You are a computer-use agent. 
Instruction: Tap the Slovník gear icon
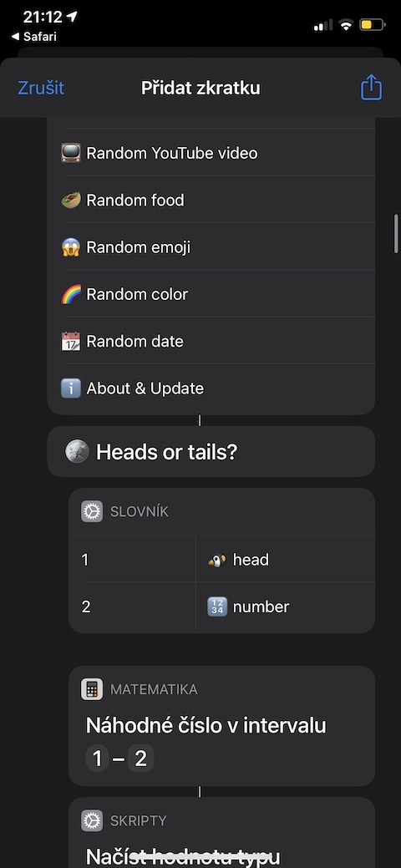(x=92, y=511)
